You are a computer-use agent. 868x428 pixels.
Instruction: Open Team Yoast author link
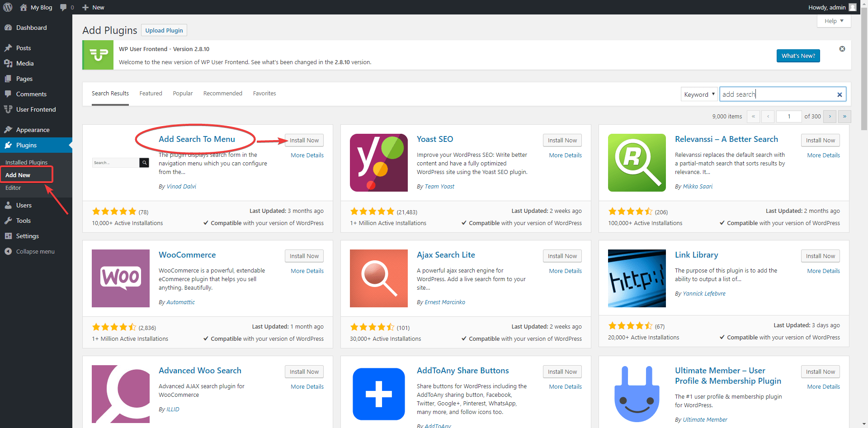pyautogui.click(x=439, y=186)
